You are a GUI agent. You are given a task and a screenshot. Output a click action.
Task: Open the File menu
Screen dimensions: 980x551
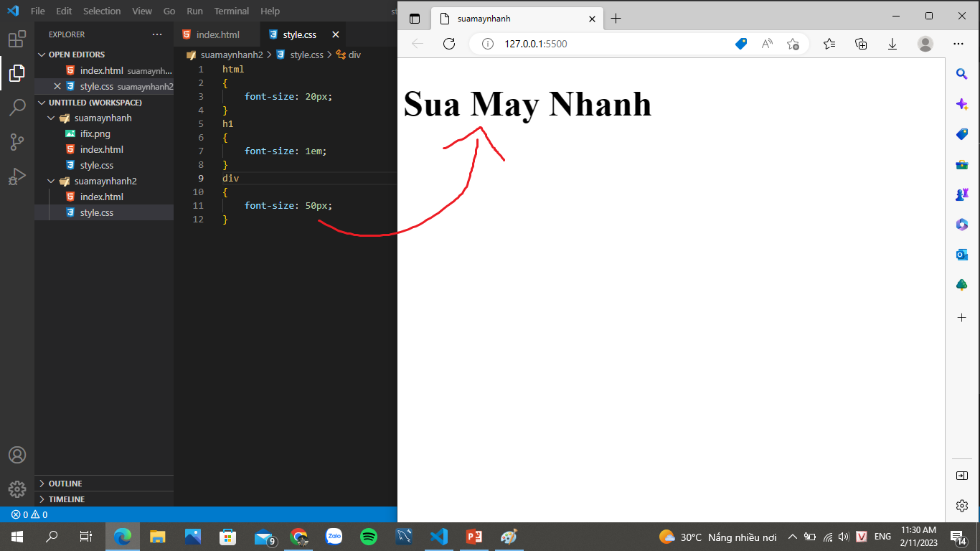pyautogui.click(x=38, y=11)
